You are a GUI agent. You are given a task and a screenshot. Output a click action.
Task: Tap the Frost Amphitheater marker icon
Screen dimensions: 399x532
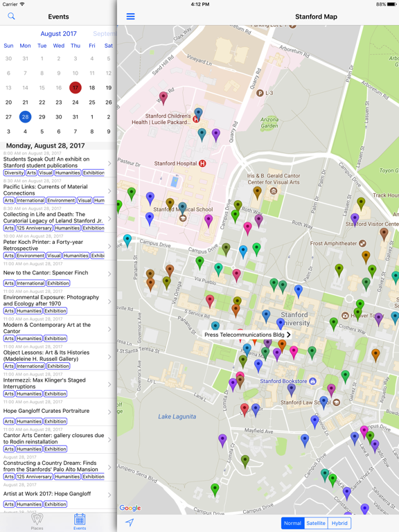coord(362,243)
